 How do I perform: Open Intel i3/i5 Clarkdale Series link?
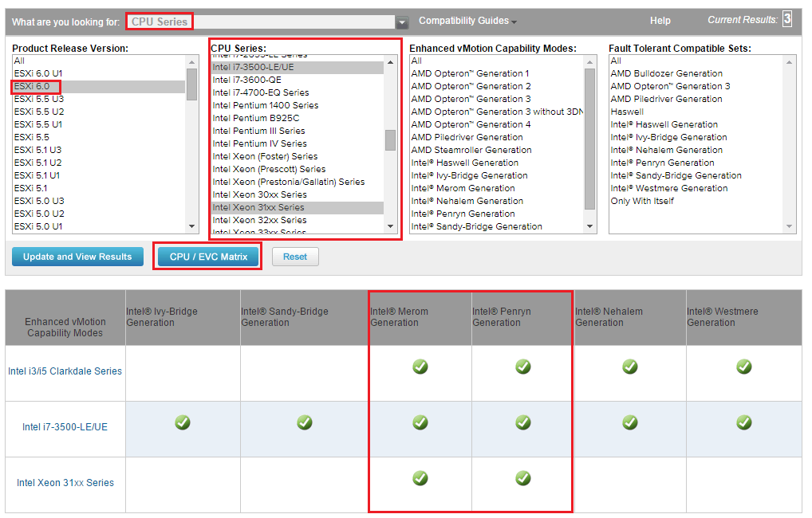pyautogui.click(x=65, y=371)
